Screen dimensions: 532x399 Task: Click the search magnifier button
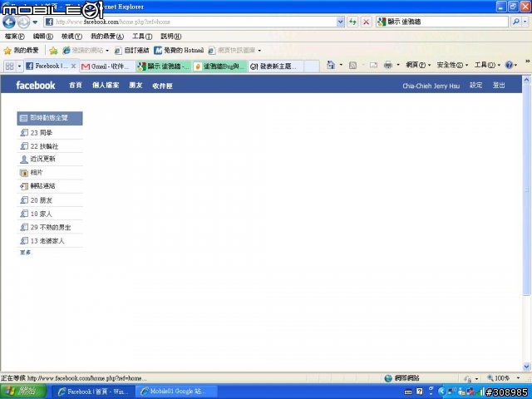tap(515, 22)
